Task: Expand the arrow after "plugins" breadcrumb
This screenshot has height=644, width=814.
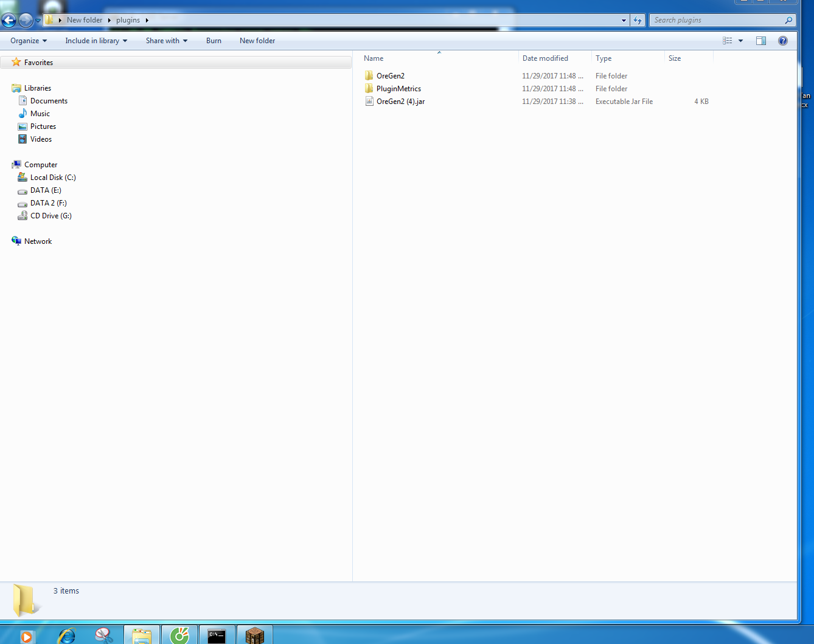Action: coord(147,20)
